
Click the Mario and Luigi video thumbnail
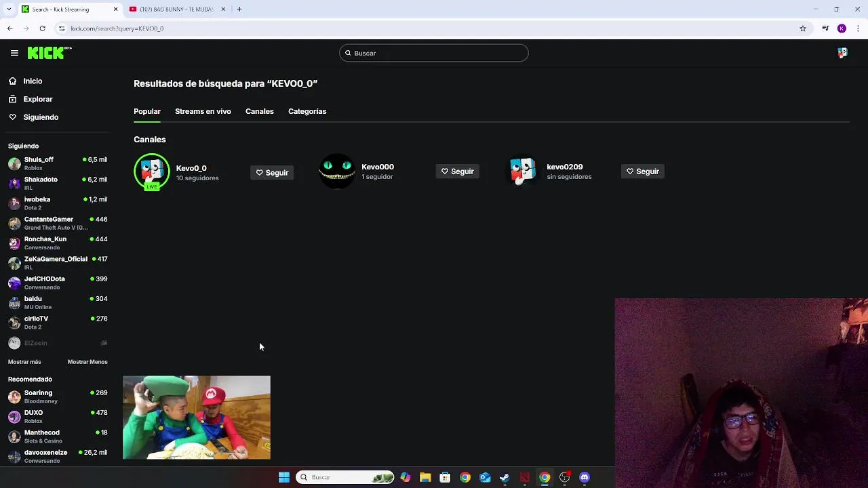click(x=197, y=418)
